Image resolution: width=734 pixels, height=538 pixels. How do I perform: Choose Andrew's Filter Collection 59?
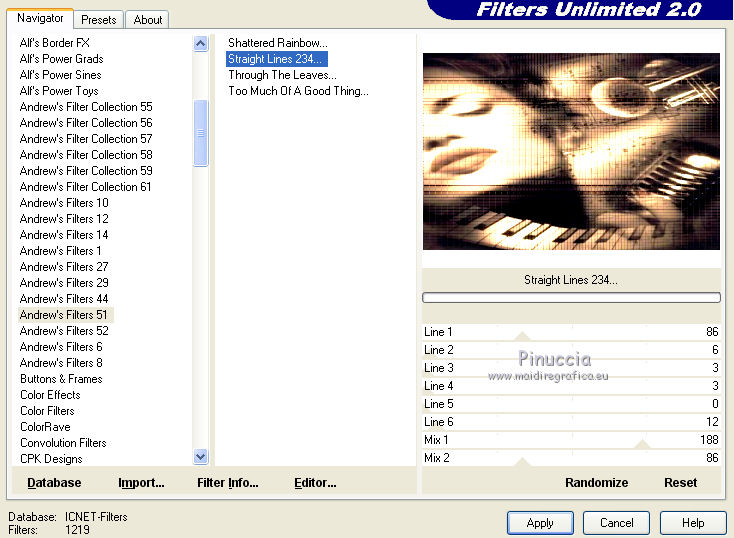click(86, 170)
